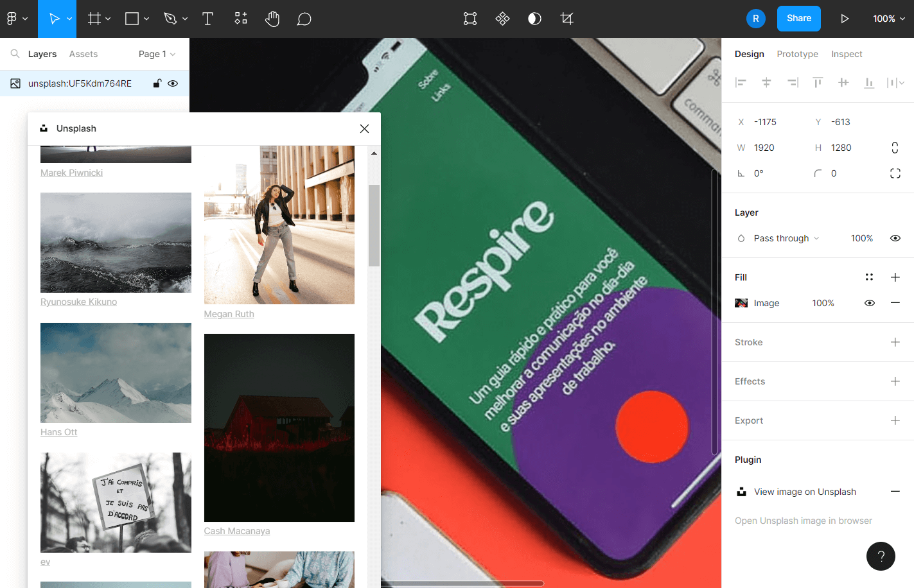Open the Page 1 dropdown
This screenshot has height=588, width=914.
[x=157, y=54]
